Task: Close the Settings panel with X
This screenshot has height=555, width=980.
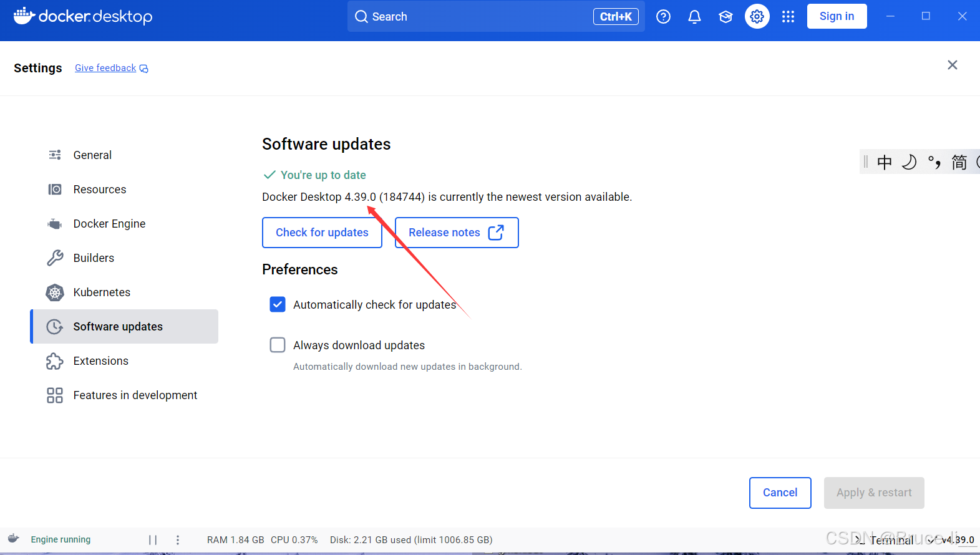Action: coord(953,65)
